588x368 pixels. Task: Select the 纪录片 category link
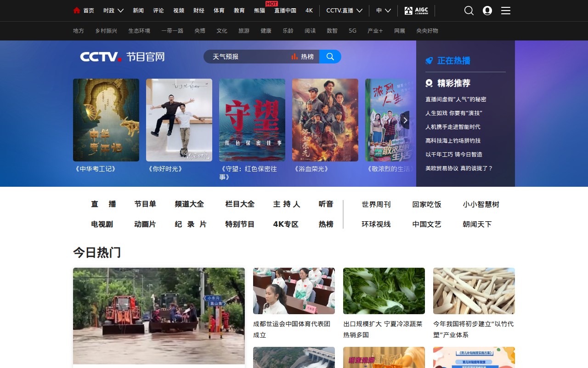(191, 224)
